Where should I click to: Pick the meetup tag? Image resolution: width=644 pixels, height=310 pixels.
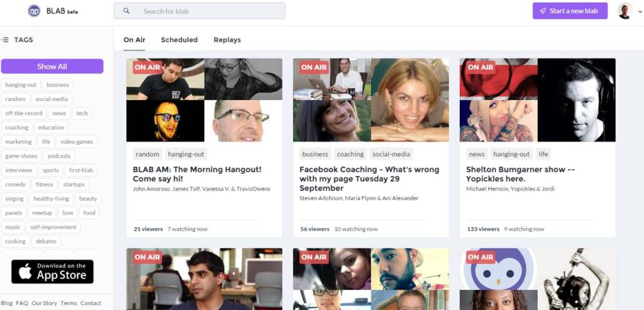click(x=42, y=213)
